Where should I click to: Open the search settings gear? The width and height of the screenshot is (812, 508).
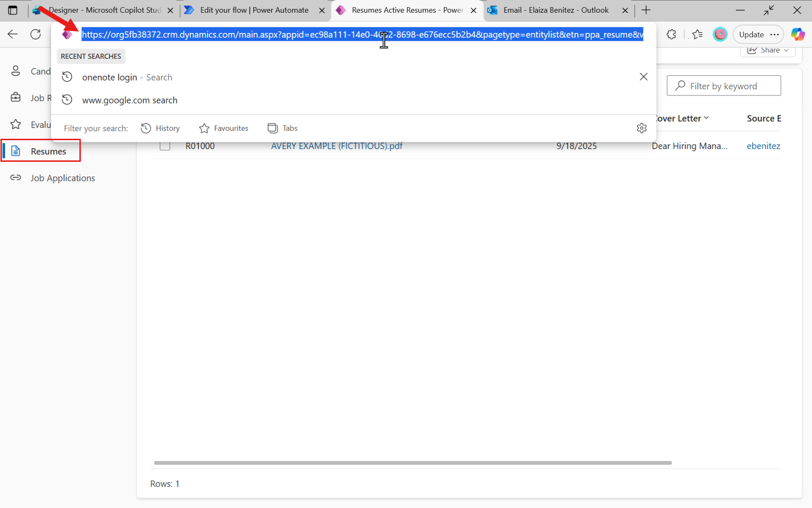tap(642, 128)
